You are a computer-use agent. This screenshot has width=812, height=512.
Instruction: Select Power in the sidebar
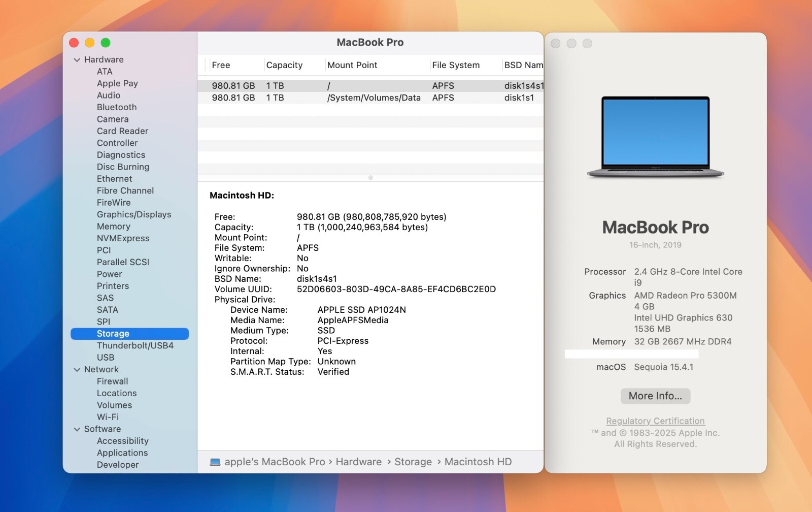pyautogui.click(x=109, y=274)
